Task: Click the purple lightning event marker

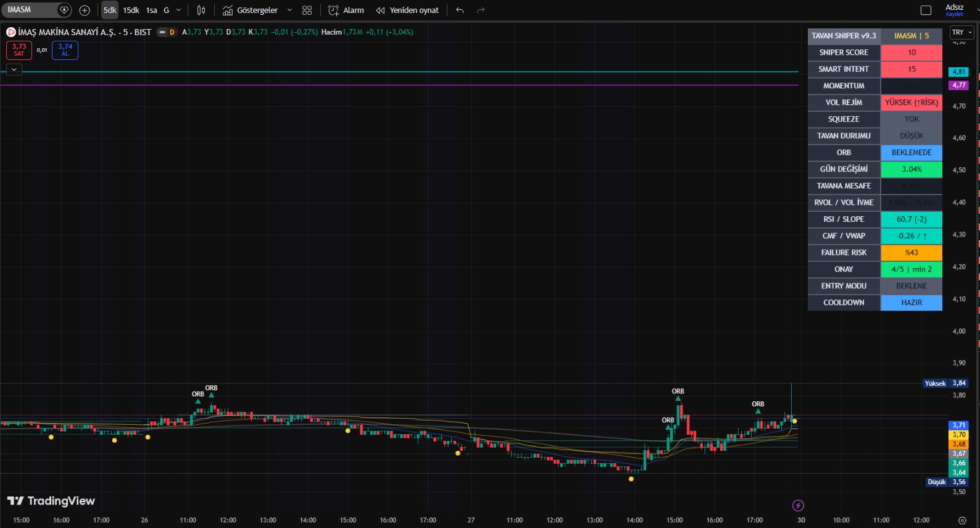Action: click(x=798, y=506)
